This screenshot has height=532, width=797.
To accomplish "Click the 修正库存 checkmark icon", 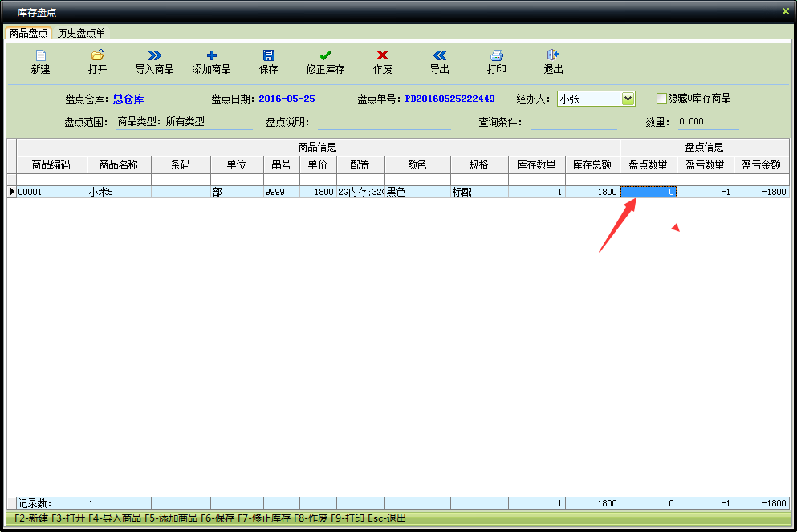I will pos(325,55).
